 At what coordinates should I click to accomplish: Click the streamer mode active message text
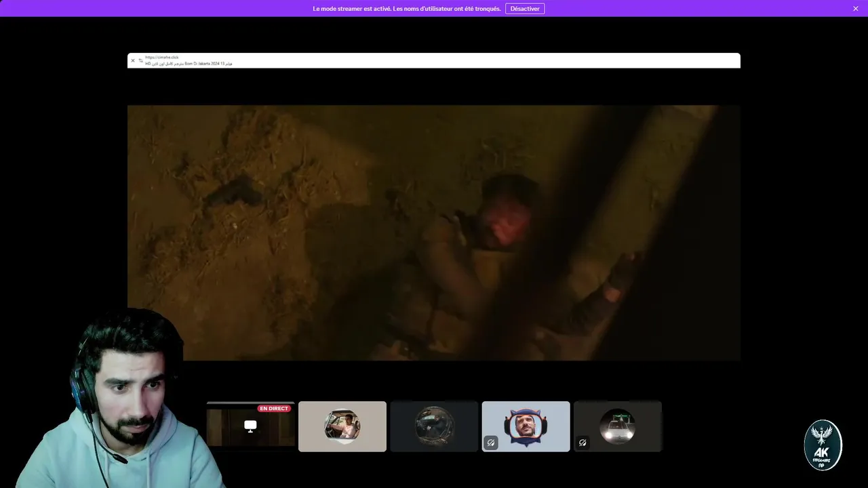pyautogui.click(x=407, y=9)
